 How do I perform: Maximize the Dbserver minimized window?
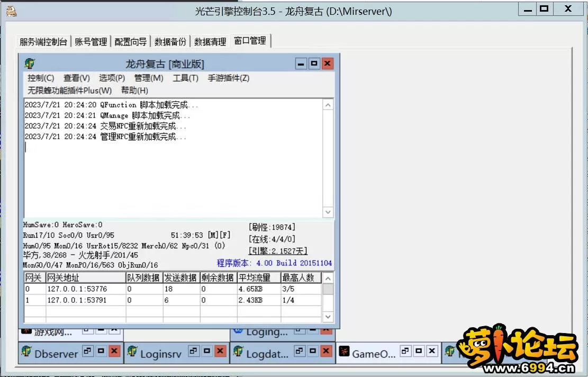click(x=101, y=351)
